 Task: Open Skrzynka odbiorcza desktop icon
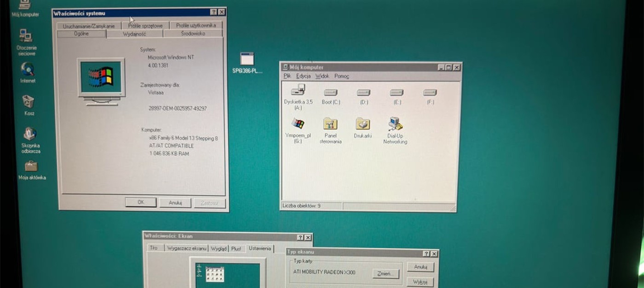tap(30, 141)
